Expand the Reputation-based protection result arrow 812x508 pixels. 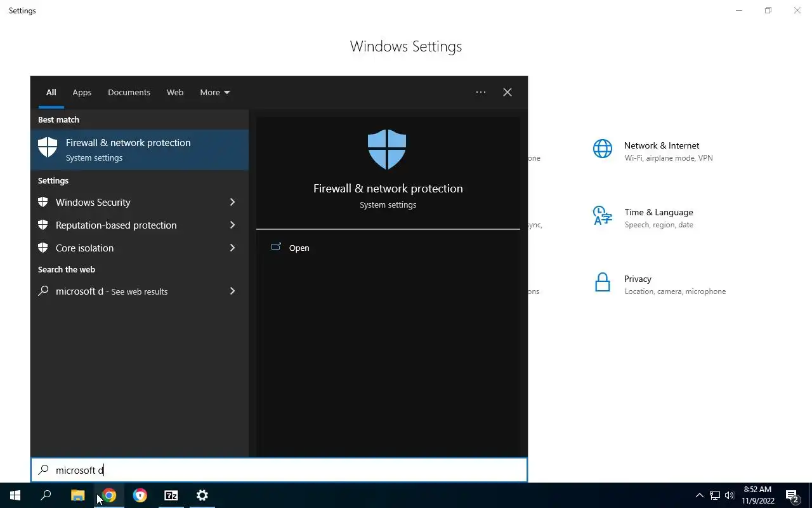232,225
